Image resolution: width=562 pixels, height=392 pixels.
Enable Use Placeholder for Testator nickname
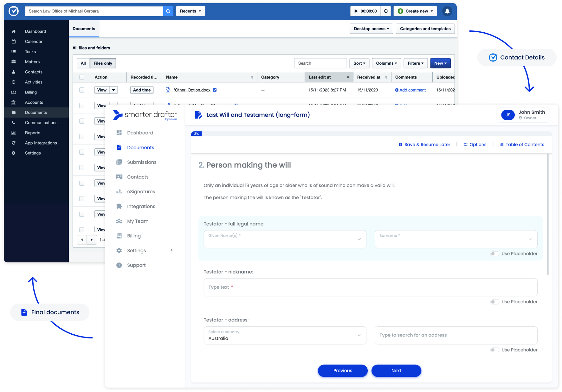[494, 302]
